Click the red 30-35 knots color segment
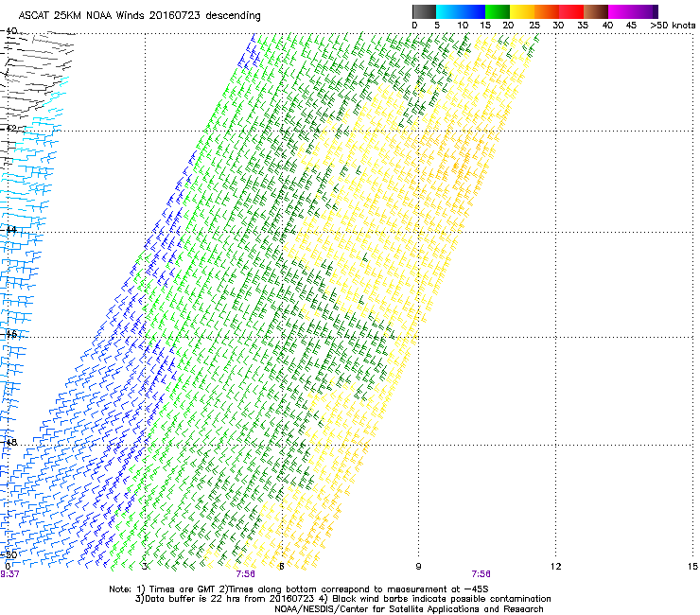Image resolution: width=700 pixels, height=615 pixels. [x=571, y=11]
